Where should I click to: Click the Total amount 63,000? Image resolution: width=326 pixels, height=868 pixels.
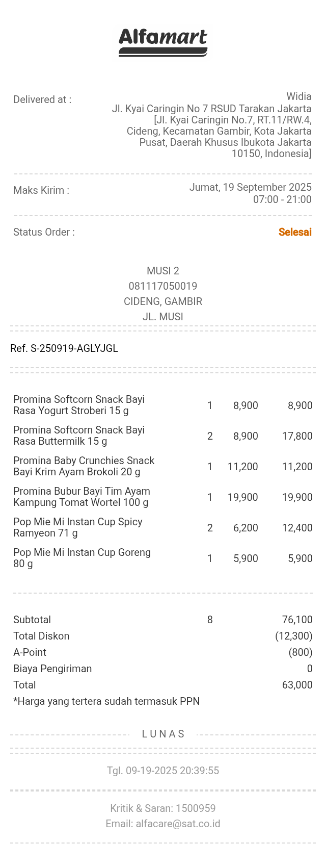[297, 685]
